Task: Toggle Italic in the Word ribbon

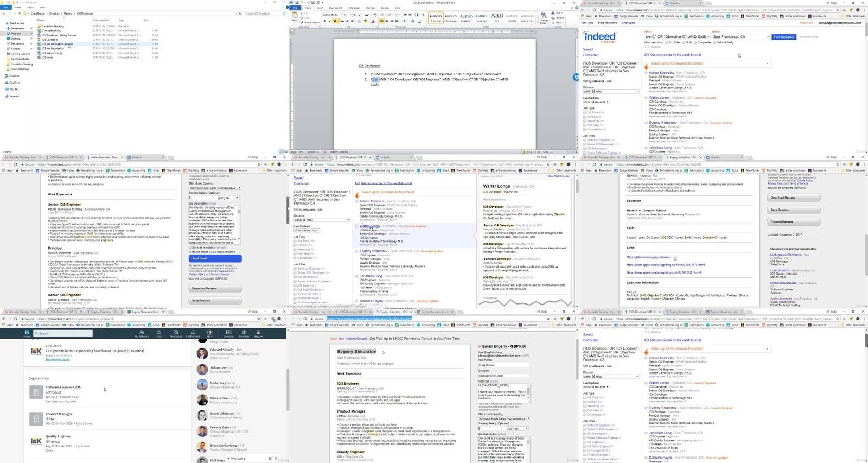Action: [x=329, y=21]
